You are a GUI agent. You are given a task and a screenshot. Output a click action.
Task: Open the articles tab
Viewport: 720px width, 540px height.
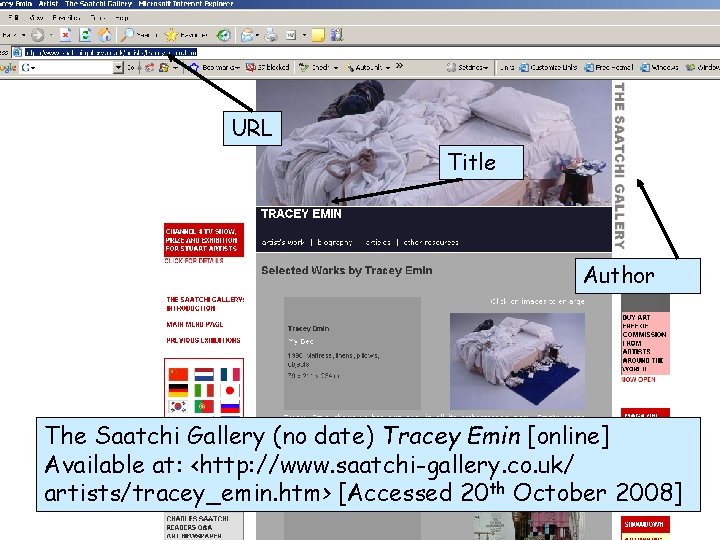click(x=377, y=242)
